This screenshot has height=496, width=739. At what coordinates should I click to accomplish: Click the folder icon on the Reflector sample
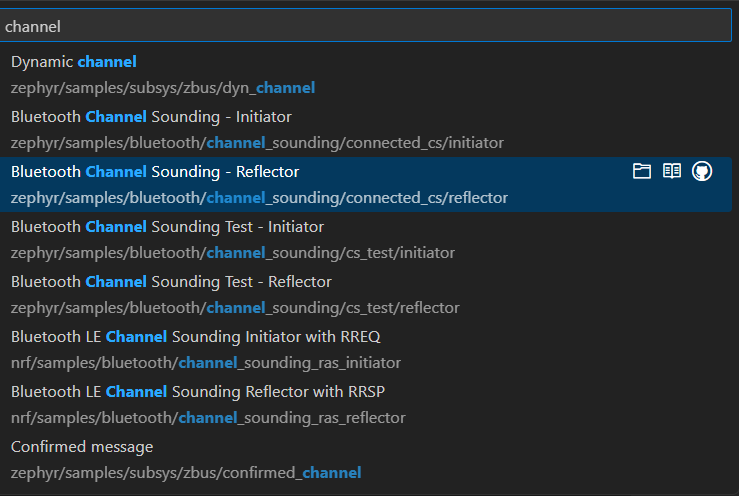click(x=642, y=172)
